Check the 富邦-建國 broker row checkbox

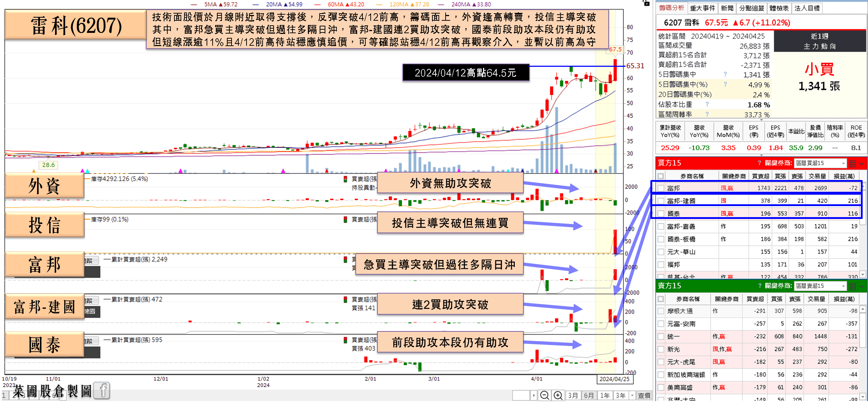661,201
